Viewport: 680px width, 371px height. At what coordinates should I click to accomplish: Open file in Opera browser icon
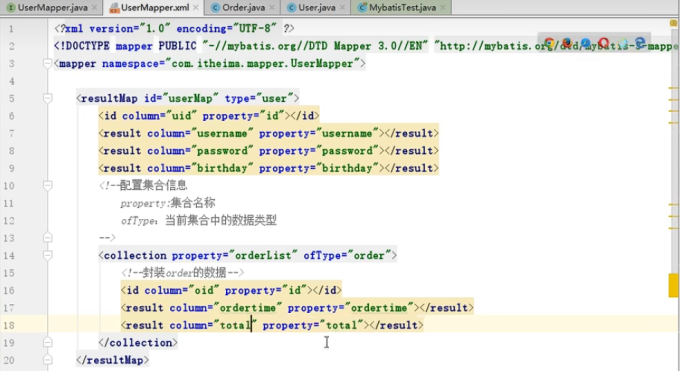(603, 43)
